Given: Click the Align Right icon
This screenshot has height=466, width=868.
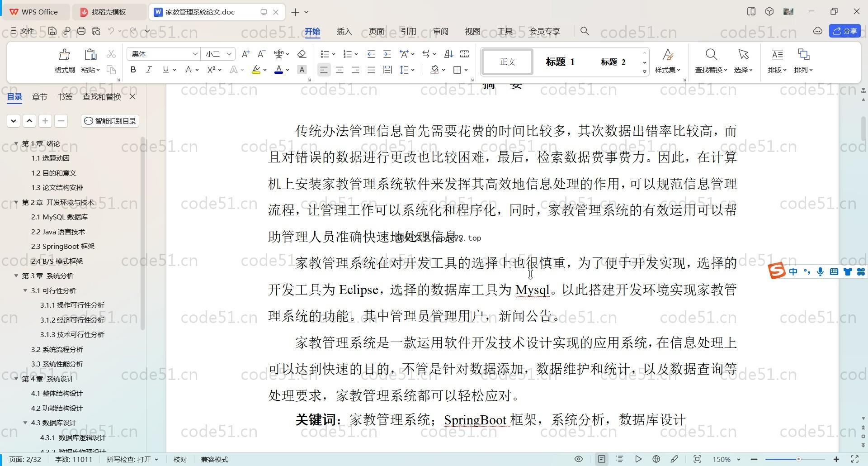Looking at the screenshot, I should pos(355,70).
